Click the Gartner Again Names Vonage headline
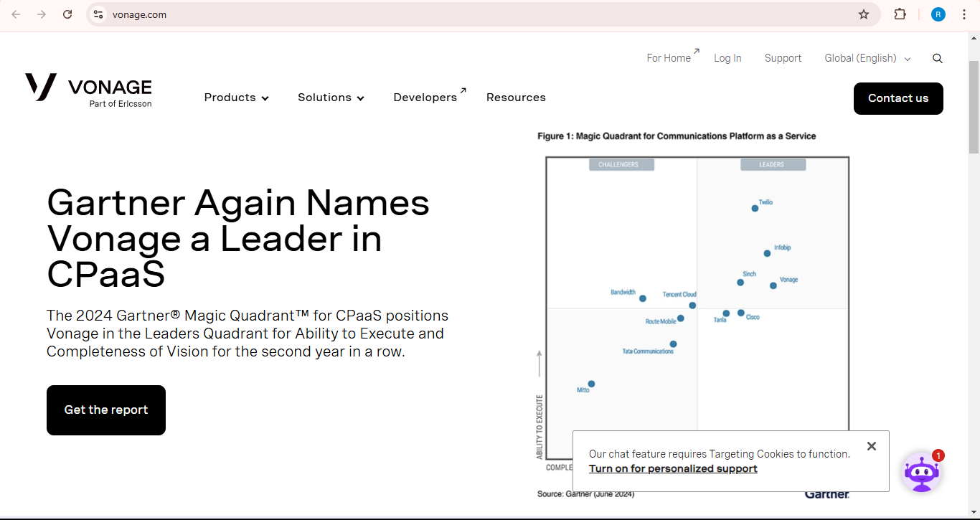980x520 pixels. coord(238,238)
